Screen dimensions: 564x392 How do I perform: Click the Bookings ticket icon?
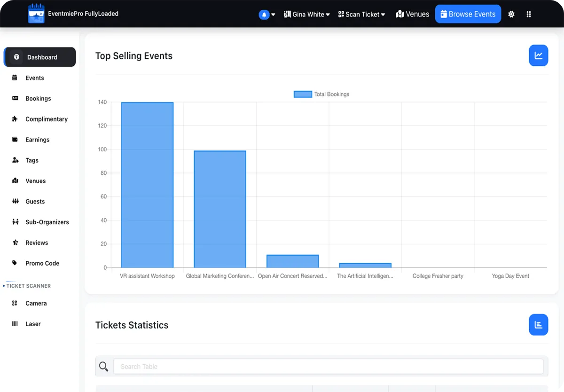click(x=15, y=98)
